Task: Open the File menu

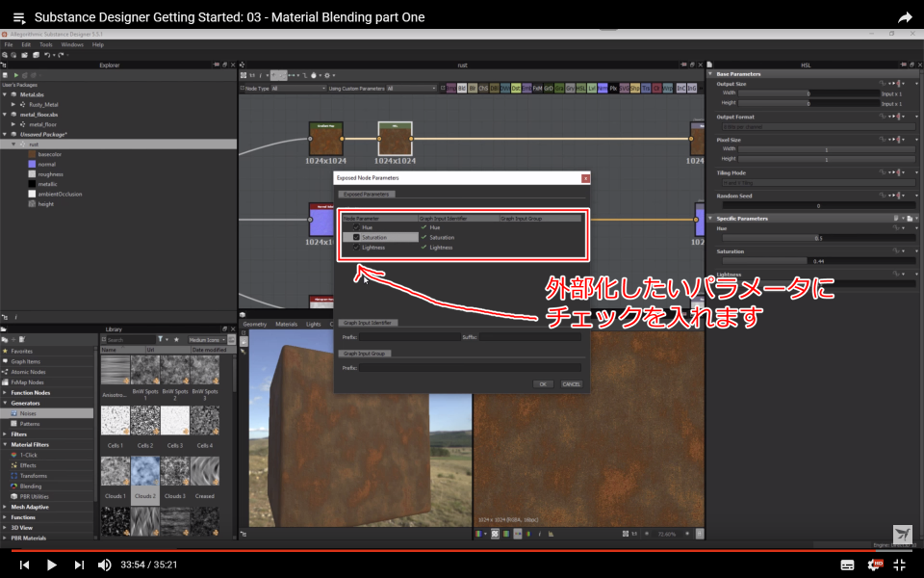Action: pos(9,45)
